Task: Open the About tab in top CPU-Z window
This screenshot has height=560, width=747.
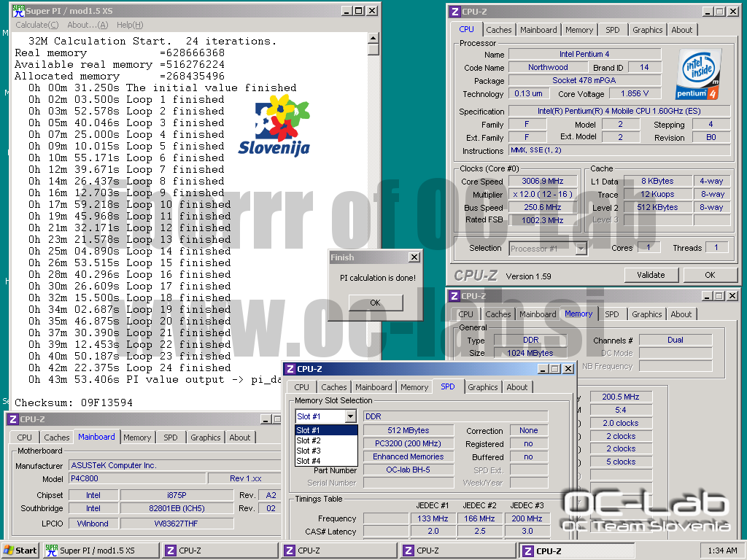Action: point(682,30)
